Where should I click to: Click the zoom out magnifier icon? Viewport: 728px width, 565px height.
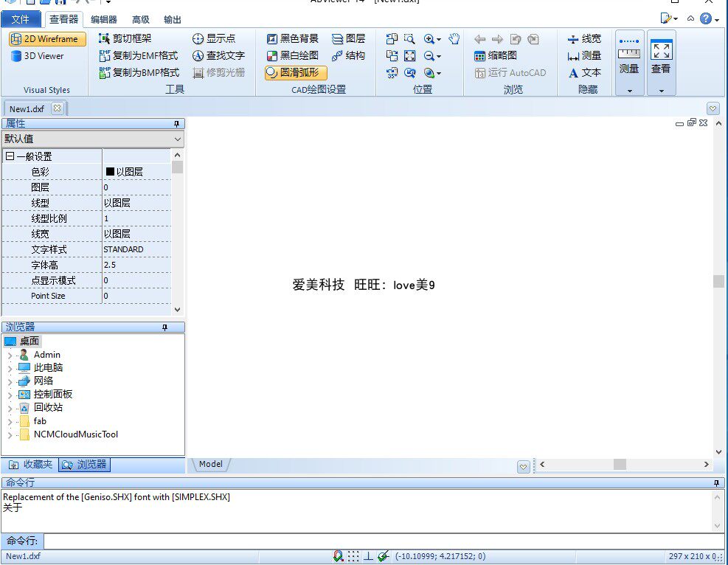pos(429,56)
